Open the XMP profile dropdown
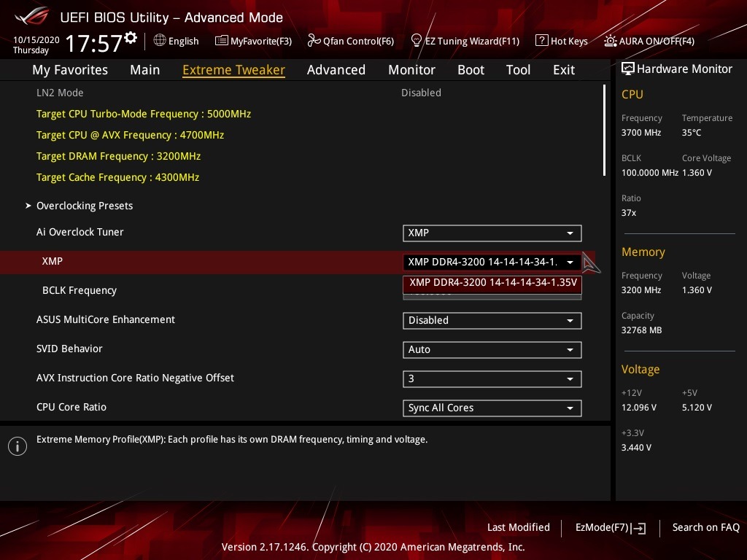 coord(492,262)
